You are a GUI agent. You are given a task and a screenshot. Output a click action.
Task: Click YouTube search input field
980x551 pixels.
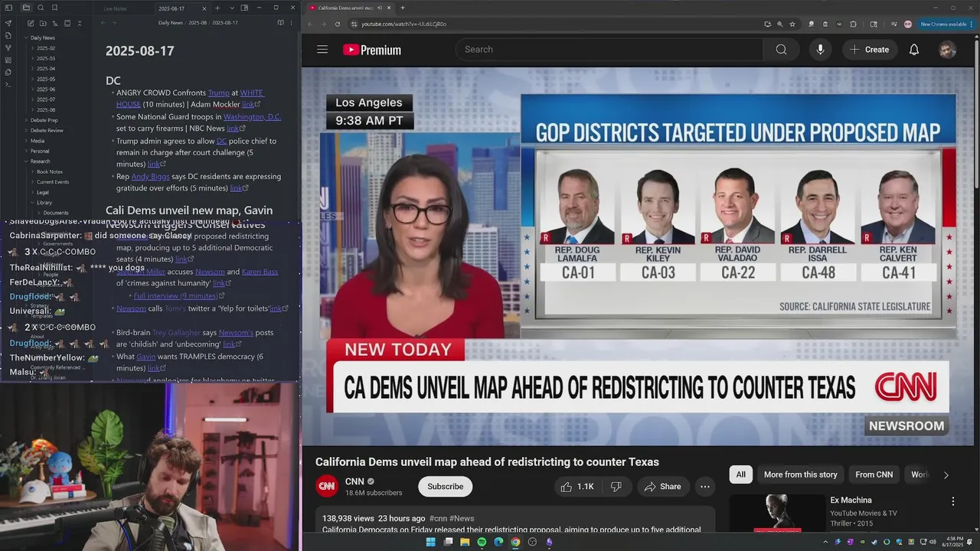(x=609, y=49)
